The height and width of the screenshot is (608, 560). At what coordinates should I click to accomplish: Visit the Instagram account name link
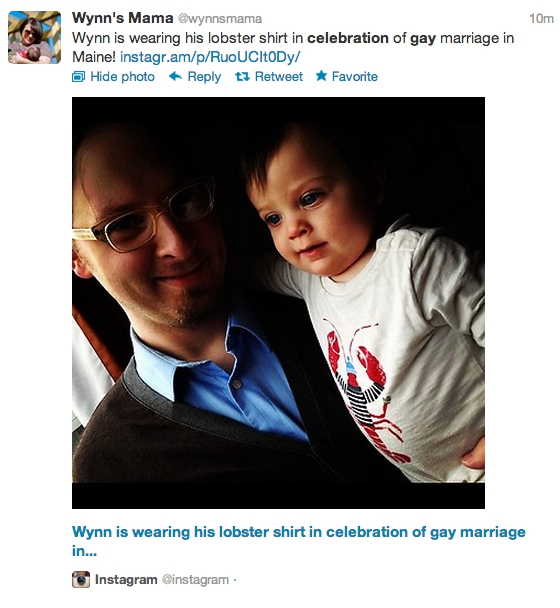pyautogui.click(x=126, y=579)
